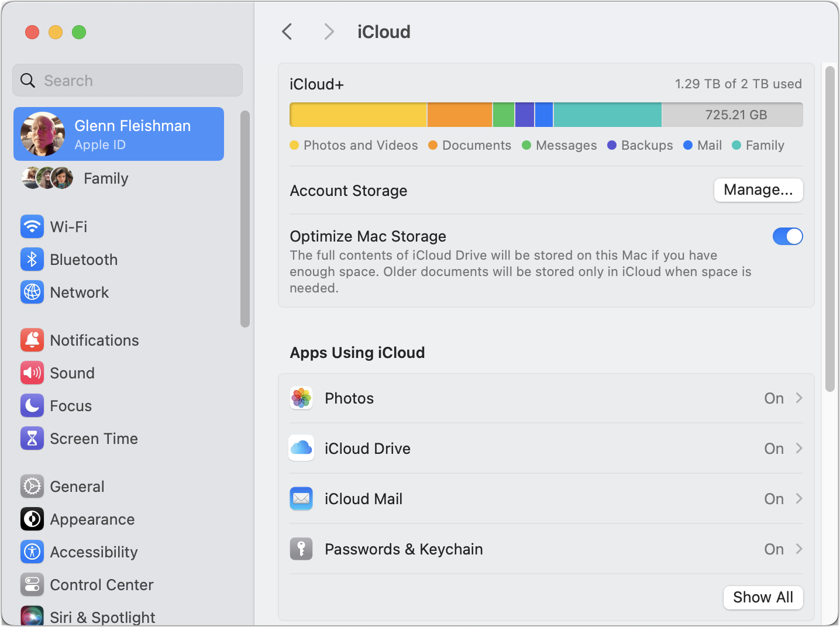Open the General gear icon
Image resolution: width=840 pixels, height=627 pixels.
tap(32, 486)
